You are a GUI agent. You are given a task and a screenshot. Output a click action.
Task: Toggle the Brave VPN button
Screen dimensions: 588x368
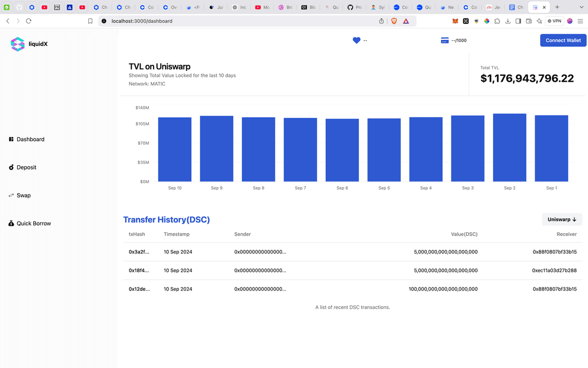coord(554,21)
